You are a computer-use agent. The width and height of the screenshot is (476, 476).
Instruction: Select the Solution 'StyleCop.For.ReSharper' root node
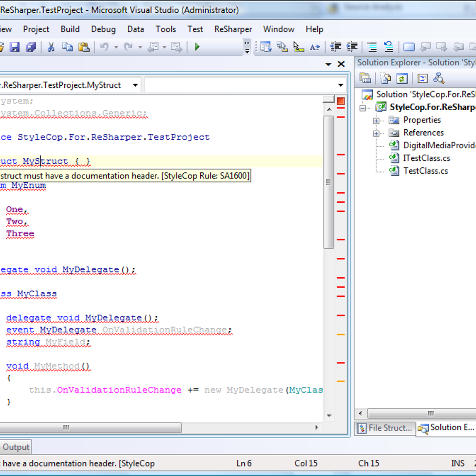[426, 94]
